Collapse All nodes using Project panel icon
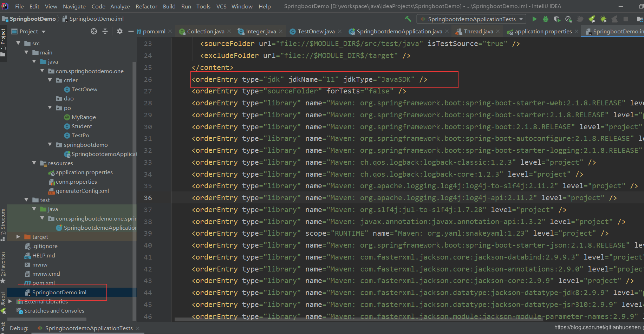644x334 pixels. 105,31
